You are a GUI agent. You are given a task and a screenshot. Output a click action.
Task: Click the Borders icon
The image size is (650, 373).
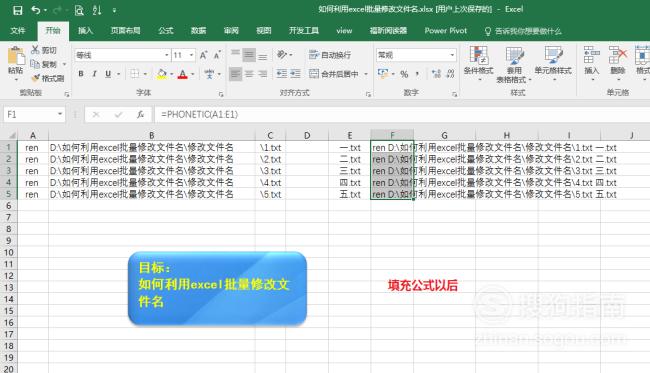[134, 74]
